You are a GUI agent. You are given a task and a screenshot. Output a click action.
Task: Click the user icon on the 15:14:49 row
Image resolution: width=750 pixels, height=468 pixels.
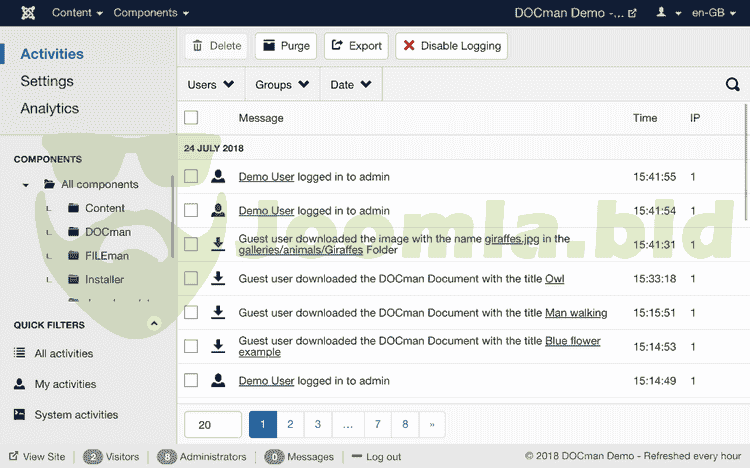(218, 380)
